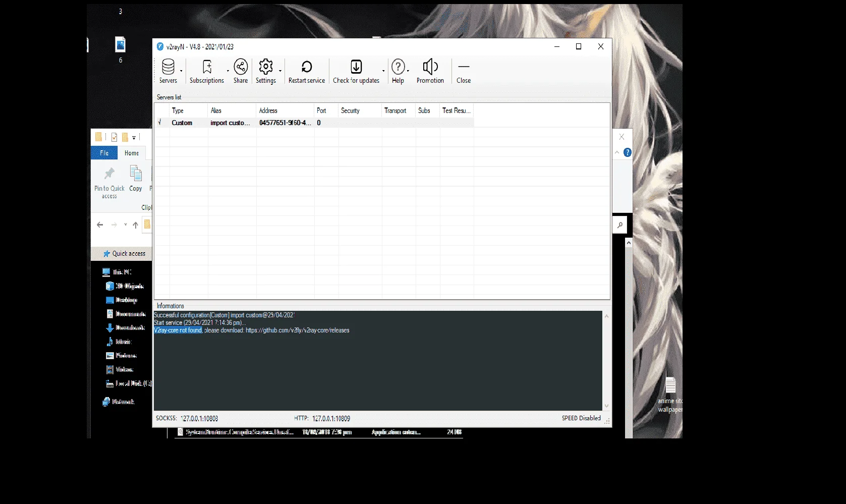
Task: Click the 'import custo...' alias cell
Action: (x=230, y=123)
